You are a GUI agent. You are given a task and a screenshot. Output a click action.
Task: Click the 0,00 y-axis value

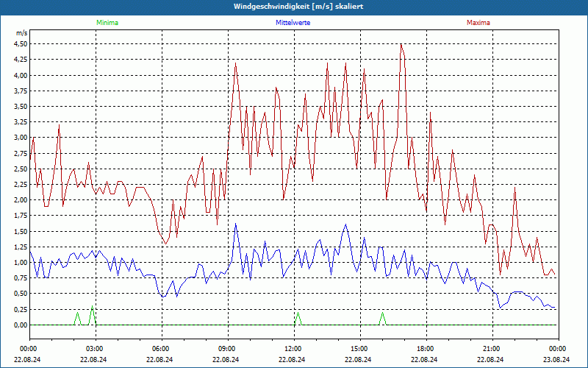21,325
